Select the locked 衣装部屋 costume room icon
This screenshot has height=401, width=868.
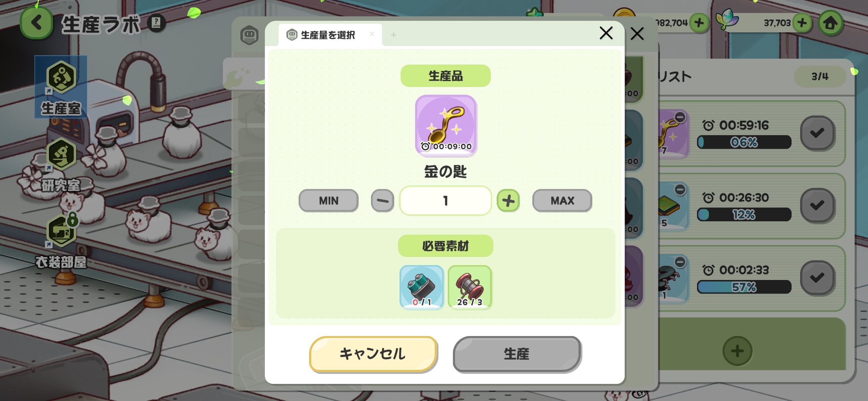point(61,241)
